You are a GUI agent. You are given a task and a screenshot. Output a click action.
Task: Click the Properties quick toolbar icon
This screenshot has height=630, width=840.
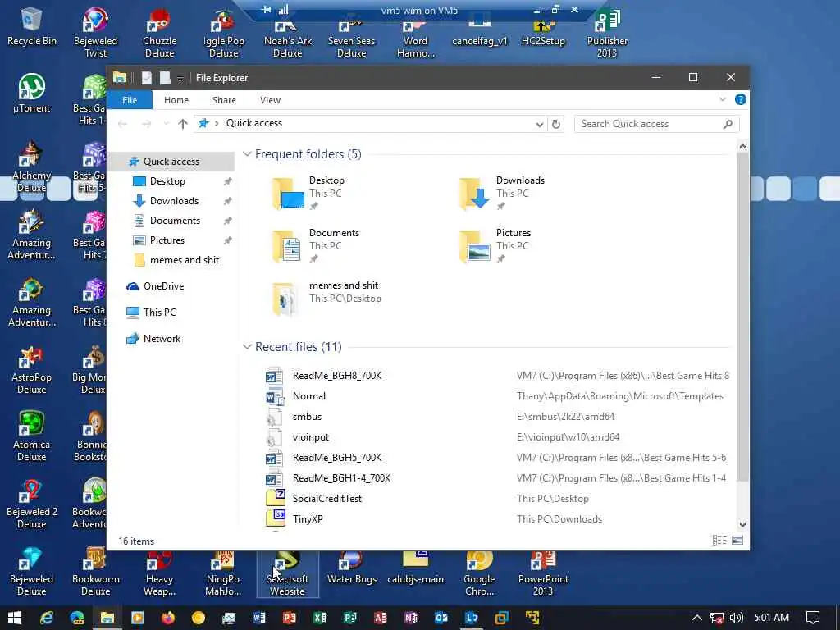tap(146, 78)
